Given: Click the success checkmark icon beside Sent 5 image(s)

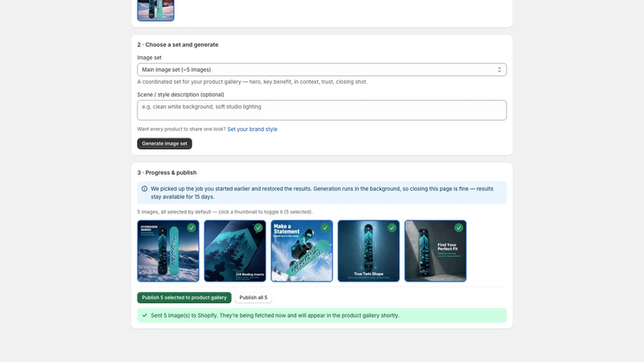Looking at the screenshot, I should click(145, 315).
